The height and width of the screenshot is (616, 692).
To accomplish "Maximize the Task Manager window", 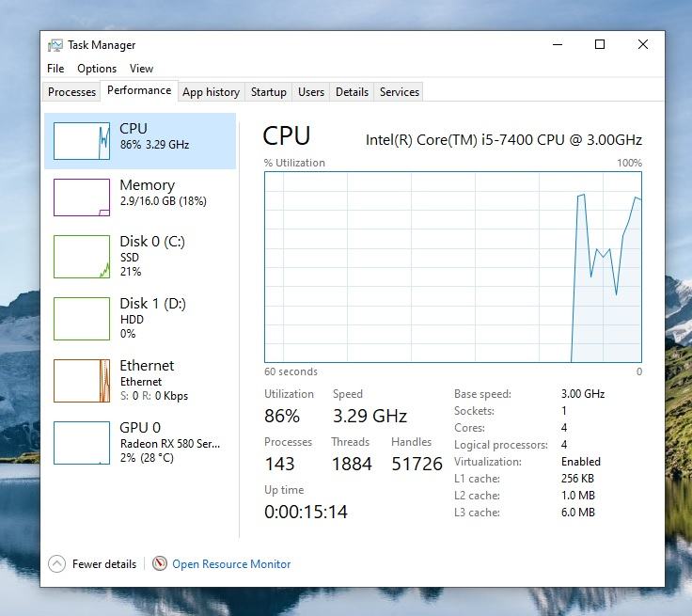I will (x=600, y=44).
